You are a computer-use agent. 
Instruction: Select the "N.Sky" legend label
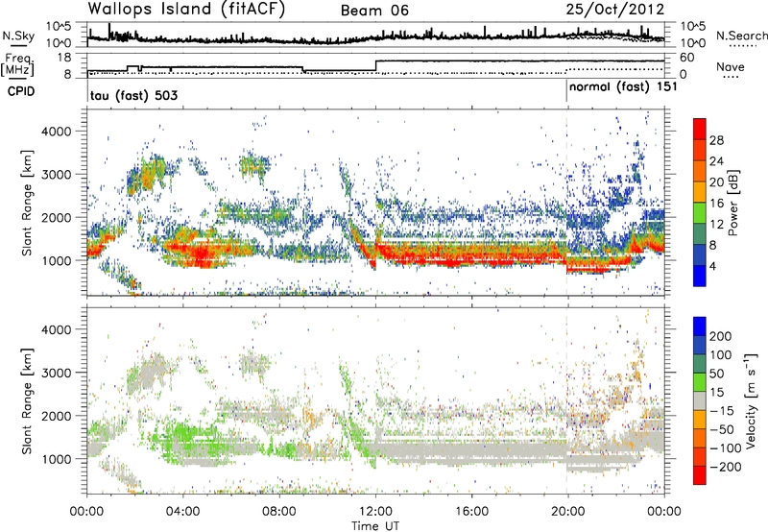coord(18,36)
